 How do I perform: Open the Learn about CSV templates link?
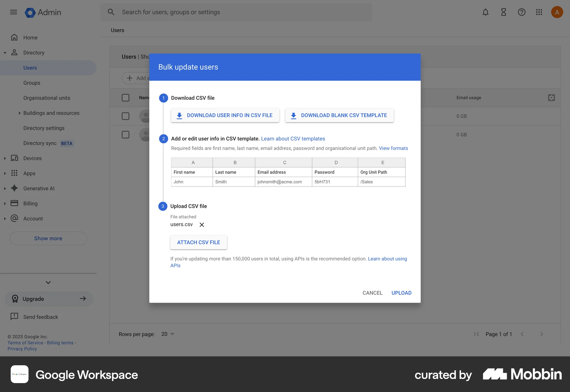click(x=293, y=139)
